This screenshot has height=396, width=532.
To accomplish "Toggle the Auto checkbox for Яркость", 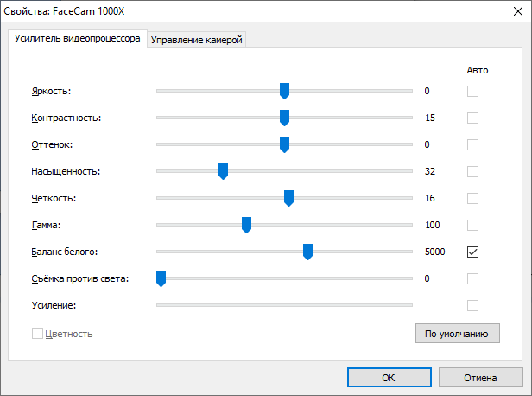I will click(472, 91).
